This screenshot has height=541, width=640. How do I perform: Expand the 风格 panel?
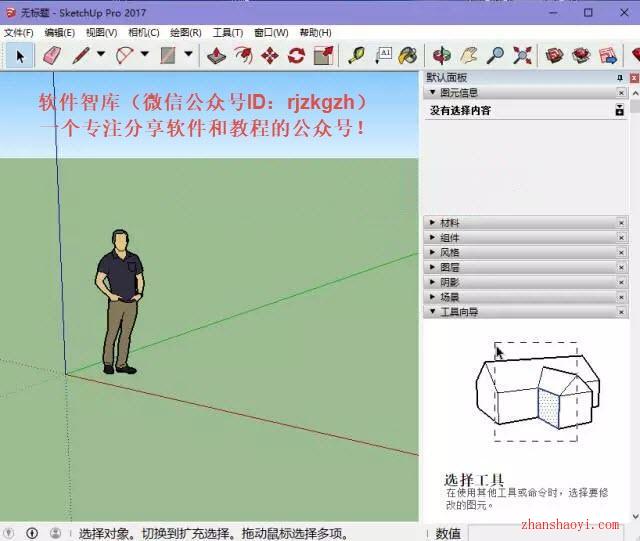pyautogui.click(x=432, y=252)
